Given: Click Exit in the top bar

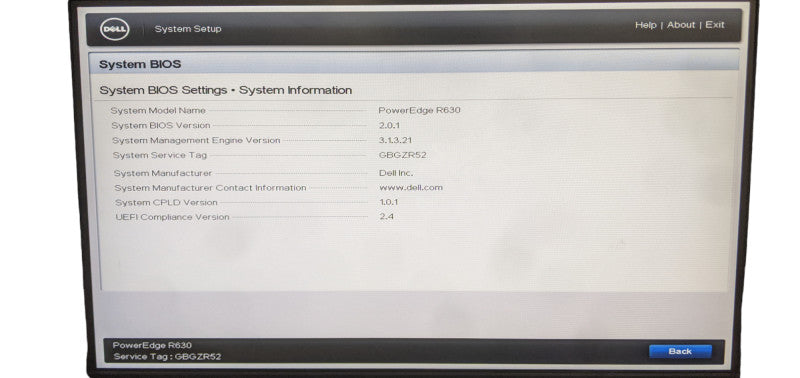Looking at the screenshot, I should pyautogui.click(x=715, y=24).
